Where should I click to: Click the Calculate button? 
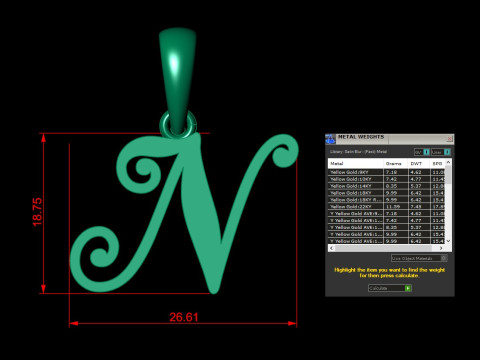click(390, 288)
